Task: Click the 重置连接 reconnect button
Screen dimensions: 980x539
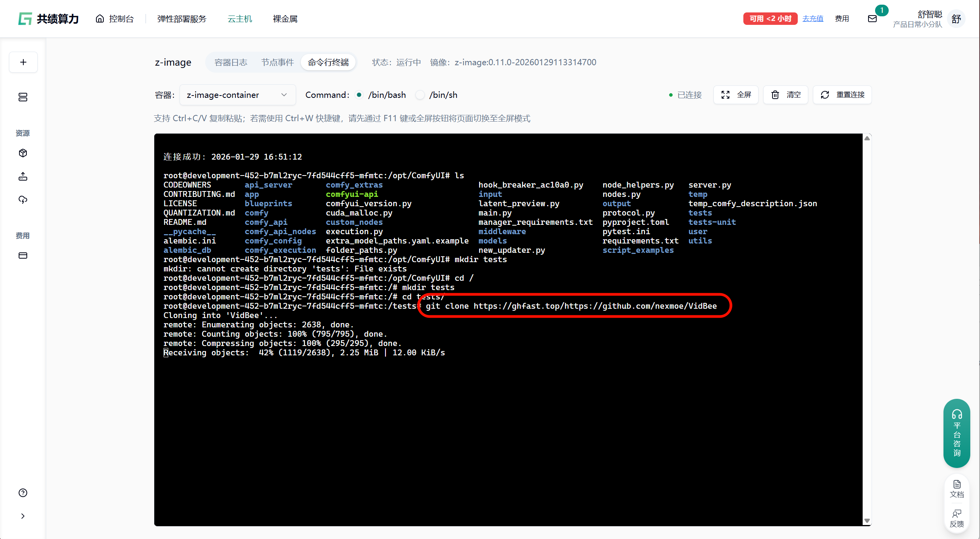Action: pos(842,95)
